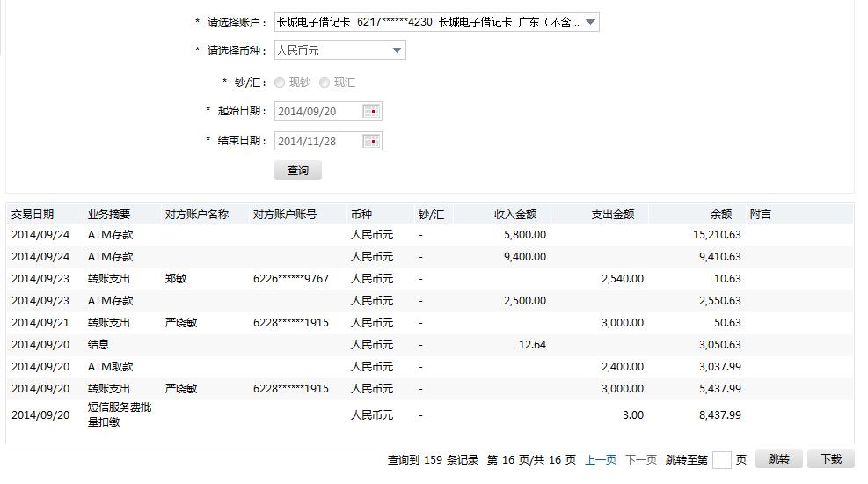
Task: Select the 现钞 radio option
Action: (x=280, y=83)
